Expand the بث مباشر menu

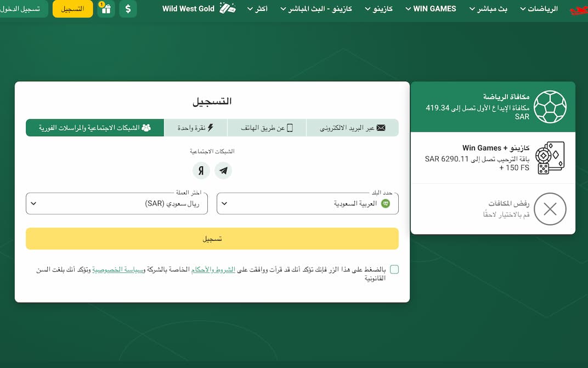point(488,9)
